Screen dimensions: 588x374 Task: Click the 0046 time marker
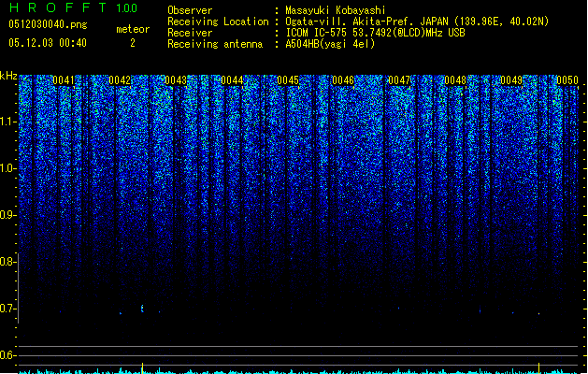coord(343,80)
